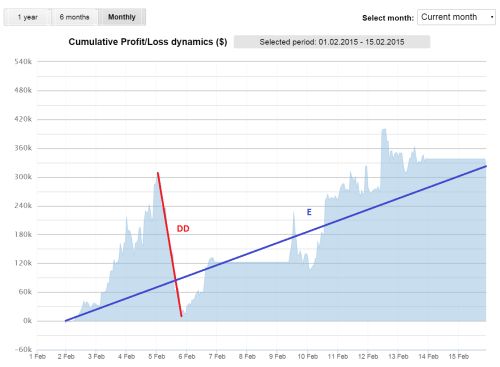The image size is (500, 367).
Task: Click the 360k y-axis value label
Action: pos(23,148)
